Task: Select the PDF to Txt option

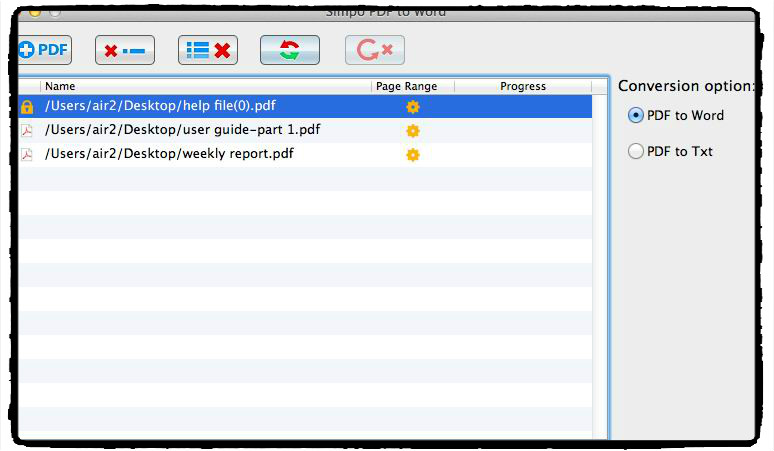Action: click(670, 151)
